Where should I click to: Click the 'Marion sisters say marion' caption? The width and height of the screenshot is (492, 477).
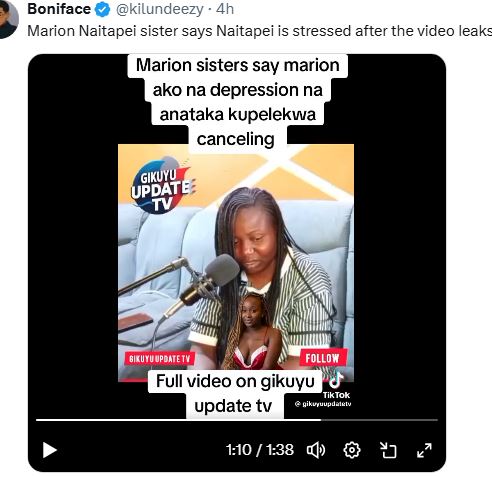click(238, 65)
